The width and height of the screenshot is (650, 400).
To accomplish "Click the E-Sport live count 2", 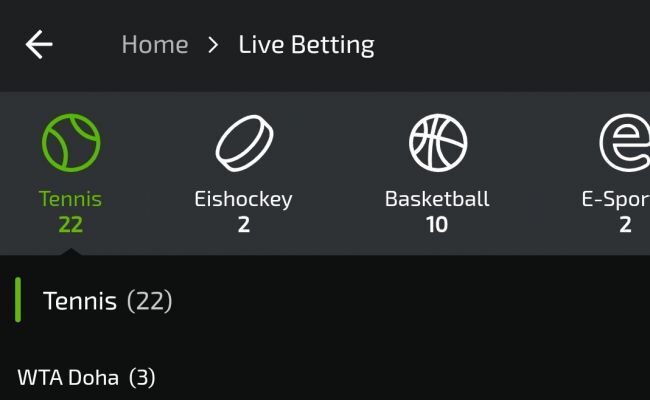I will [625, 224].
